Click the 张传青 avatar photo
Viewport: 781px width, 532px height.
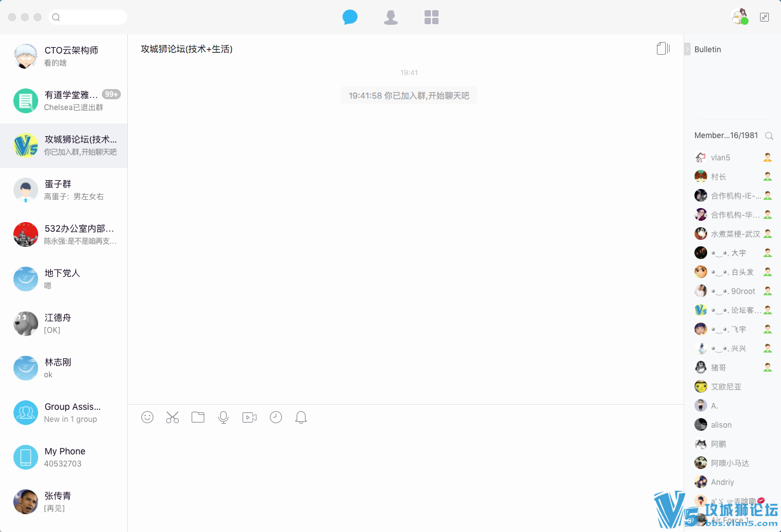[x=26, y=501]
